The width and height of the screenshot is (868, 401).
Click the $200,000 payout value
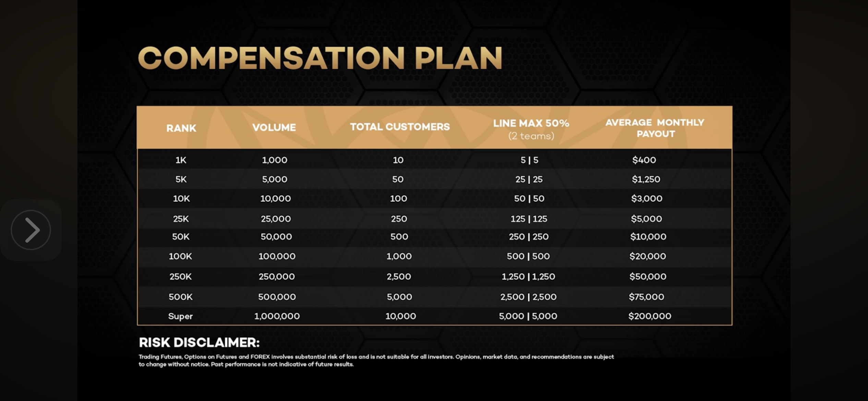click(x=650, y=316)
